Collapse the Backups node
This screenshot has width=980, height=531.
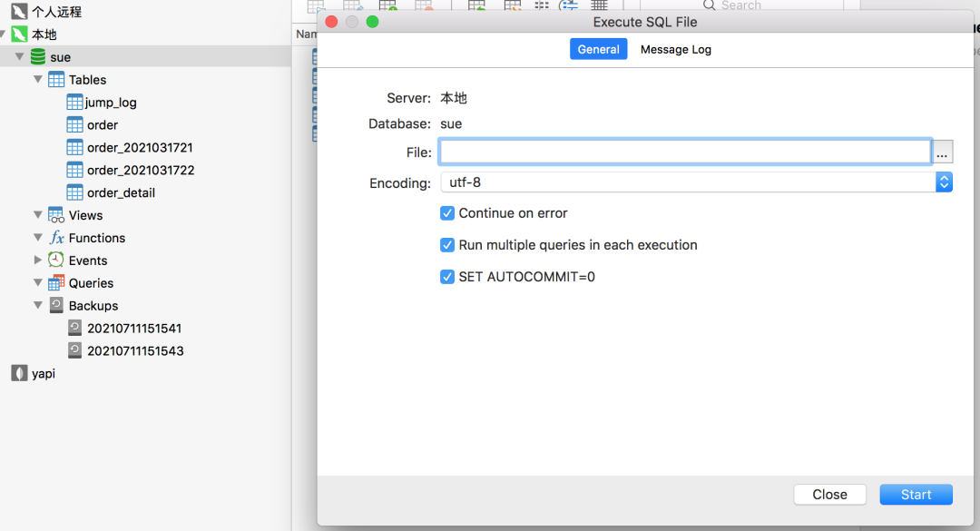click(37, 305)
